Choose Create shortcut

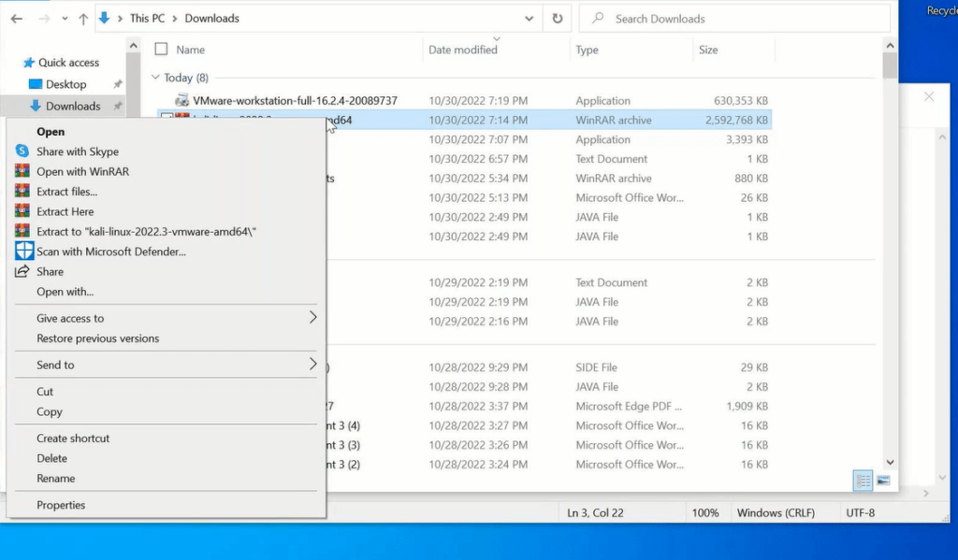click(x=73, y=438)
